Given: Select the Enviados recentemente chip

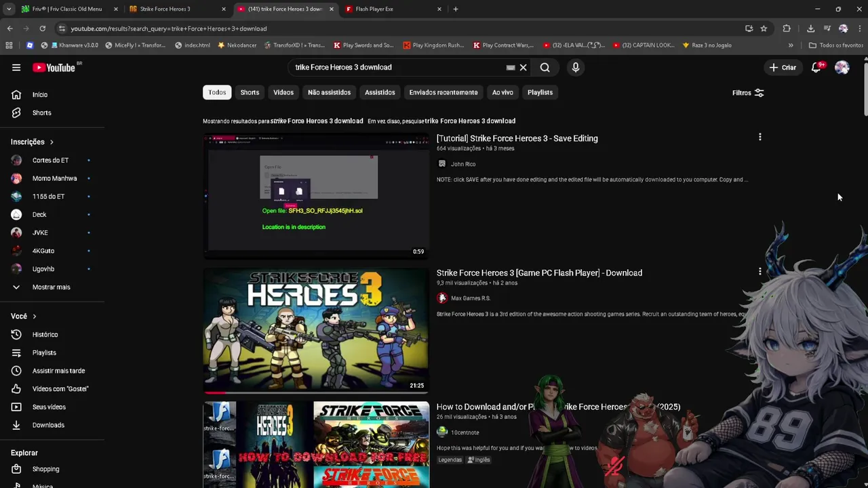Looking at the screenshot, I should point(443,92).
